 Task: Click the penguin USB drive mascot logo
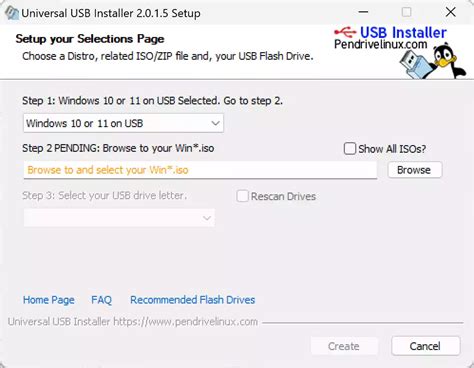(433, 61)
